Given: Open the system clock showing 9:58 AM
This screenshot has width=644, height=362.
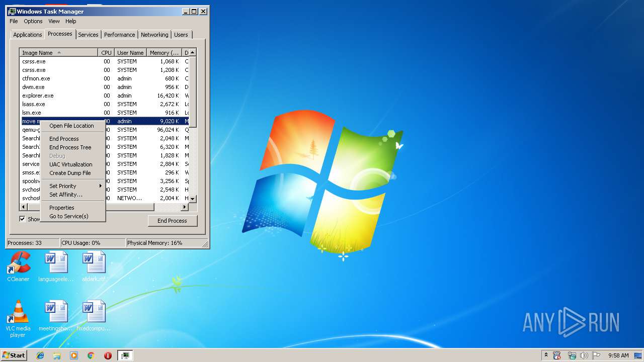Looking at the screenshot, I should (x=618, y=355).
